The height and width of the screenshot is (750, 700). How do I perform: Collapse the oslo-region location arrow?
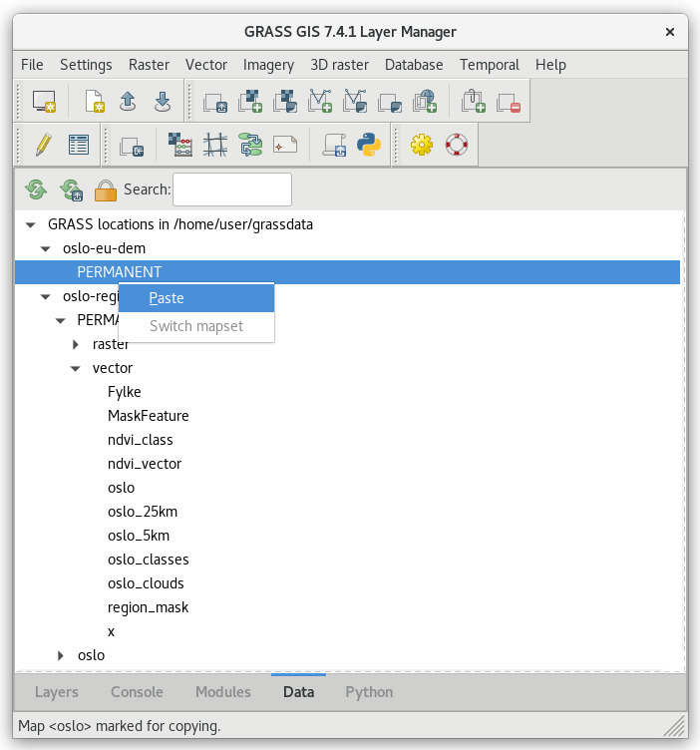46,296
